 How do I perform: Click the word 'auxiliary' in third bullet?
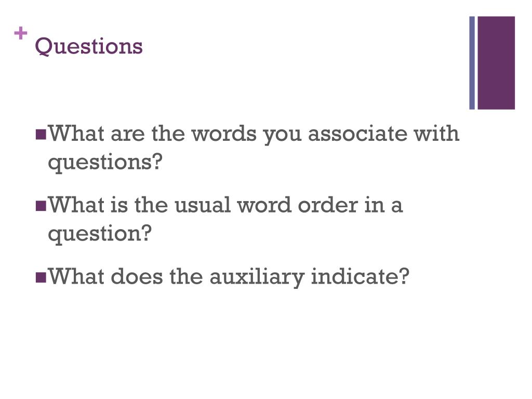tap(257, 277)
